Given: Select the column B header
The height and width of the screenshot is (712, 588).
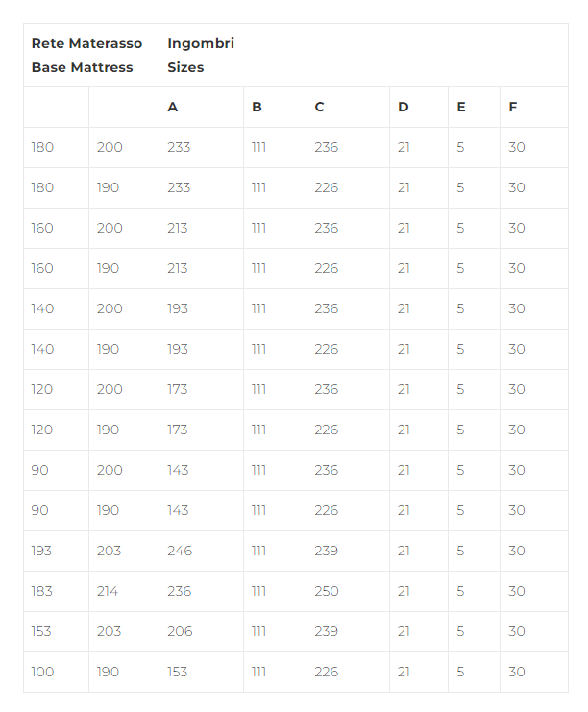Looking at the screenshot, I should click(x=257, y=107).
